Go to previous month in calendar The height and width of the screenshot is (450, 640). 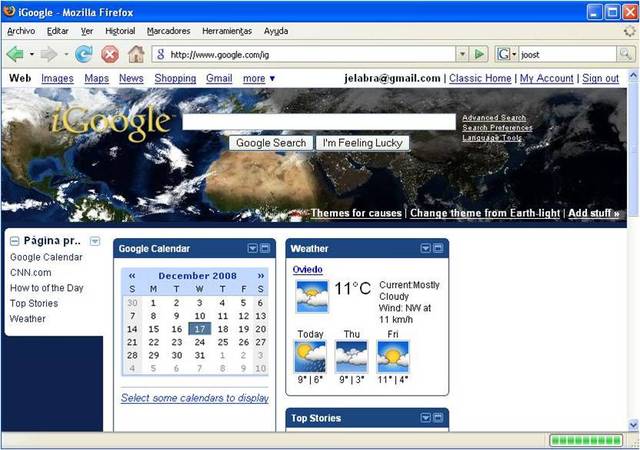tap(132, 276)
